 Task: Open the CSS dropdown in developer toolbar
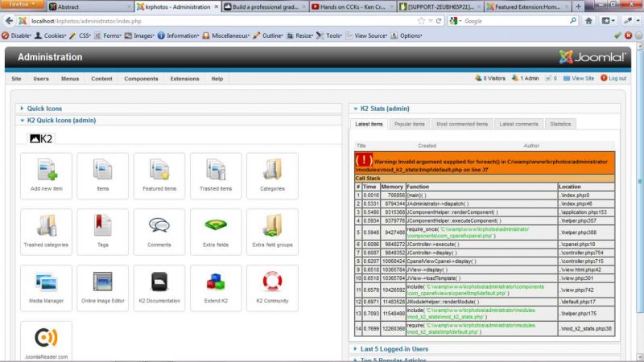pos(80,35)
